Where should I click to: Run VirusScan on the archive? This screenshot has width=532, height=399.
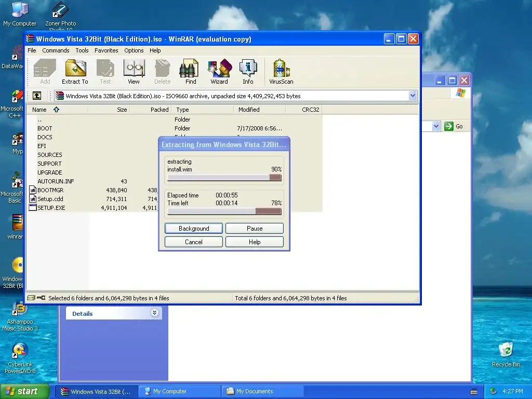281,72
